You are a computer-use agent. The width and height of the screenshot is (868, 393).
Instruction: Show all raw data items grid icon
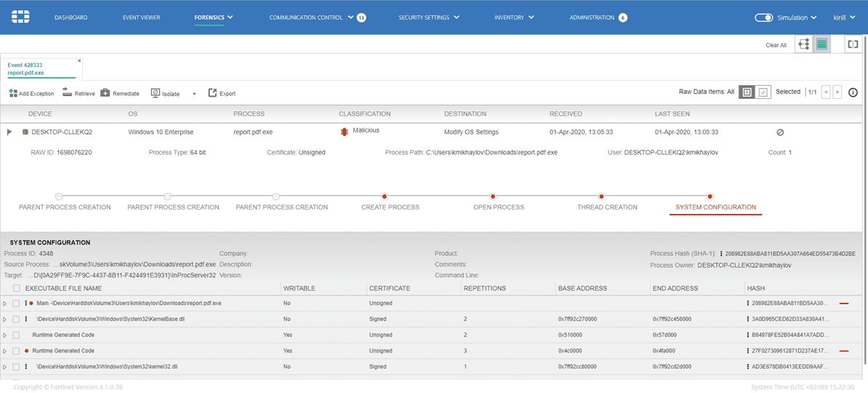coord(747,92)
